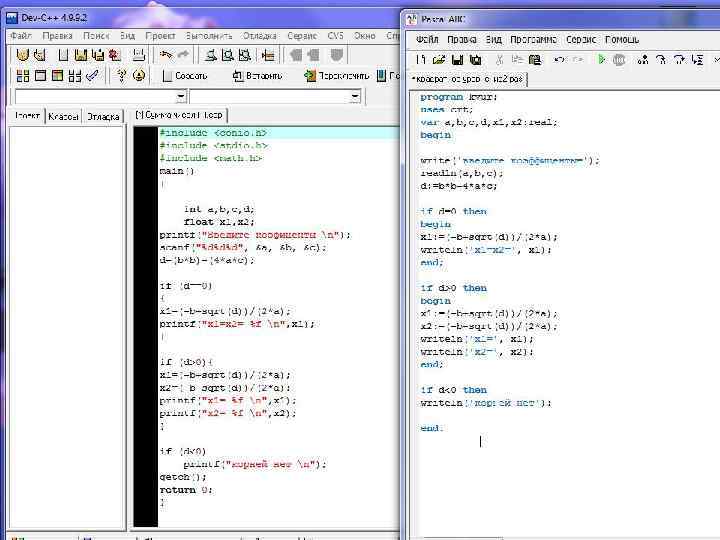The image size is (720, 540).
Task: Click the Redo arrow icon in Dev-C++
Action: [183, 55]
